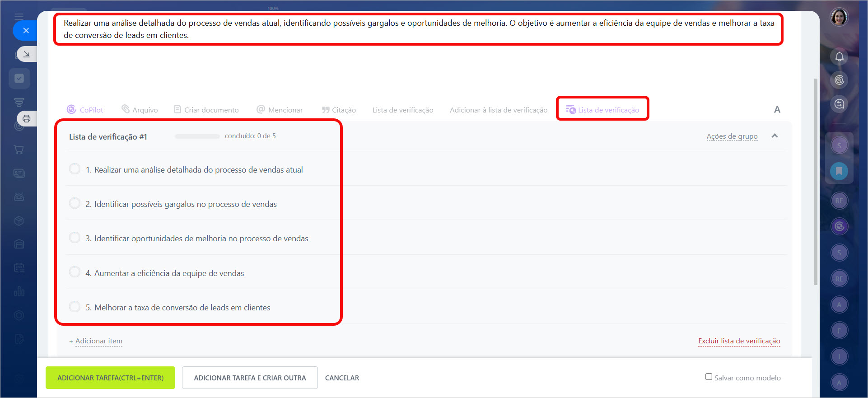
Task: Click the purple CoPilot Lista de verificação button
Action: pyautogui.click(x=602, y=110)
